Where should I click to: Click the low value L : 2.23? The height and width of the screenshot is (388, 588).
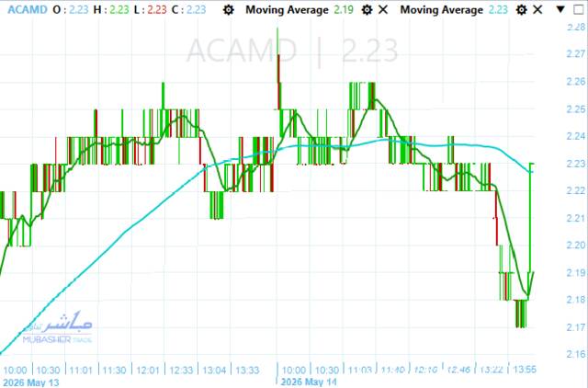[x=150, y=10]
